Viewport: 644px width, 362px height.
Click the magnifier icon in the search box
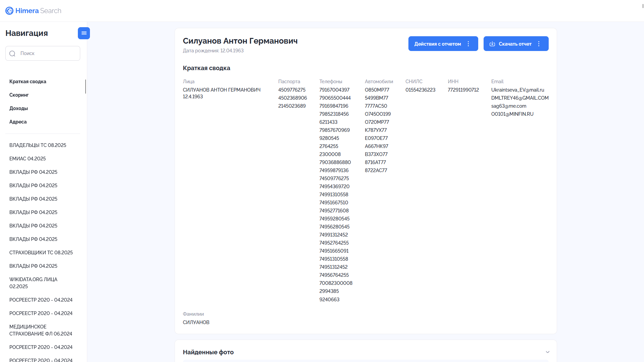click(x=12, y=54)
